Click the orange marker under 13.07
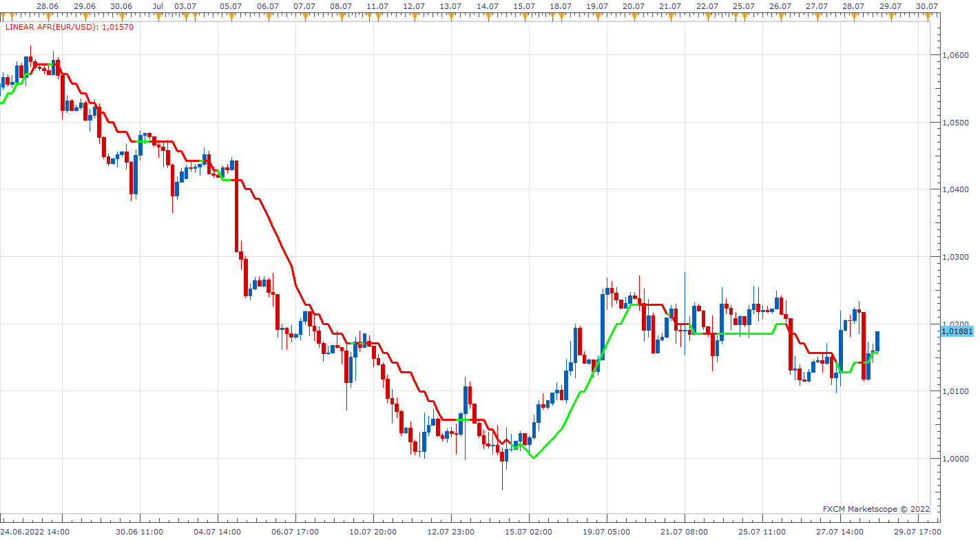This screenshot has width=980, height=540. click(450, 16)
